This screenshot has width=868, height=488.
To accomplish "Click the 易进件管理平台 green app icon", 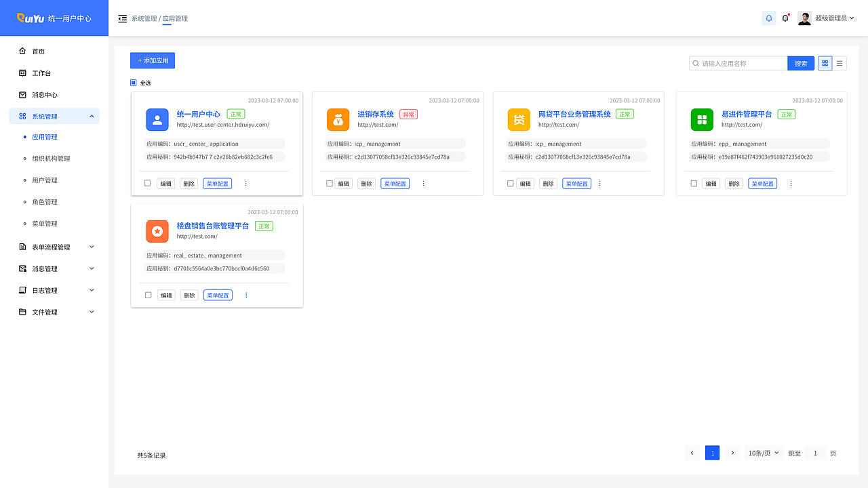I will click(702, 120).
